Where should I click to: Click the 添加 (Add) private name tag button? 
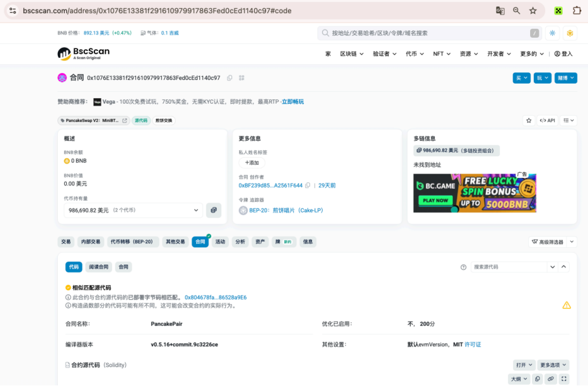point(252,163)
